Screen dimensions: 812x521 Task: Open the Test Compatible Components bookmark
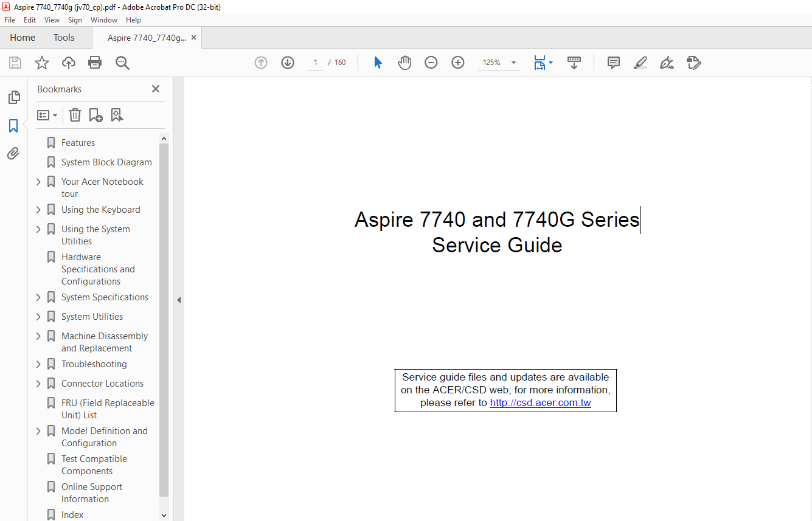tap(94, 465)
